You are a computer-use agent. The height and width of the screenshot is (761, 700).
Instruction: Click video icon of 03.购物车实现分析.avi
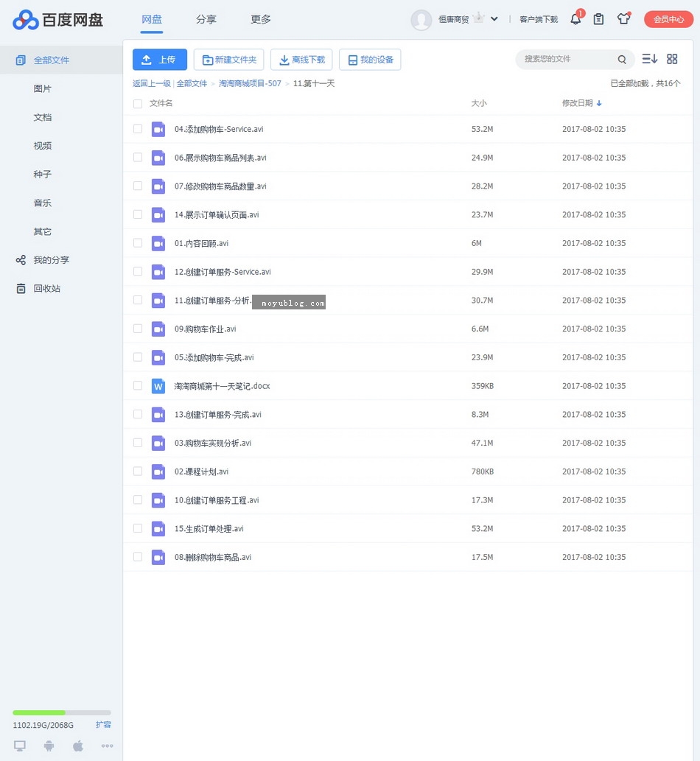click(158, 443)
